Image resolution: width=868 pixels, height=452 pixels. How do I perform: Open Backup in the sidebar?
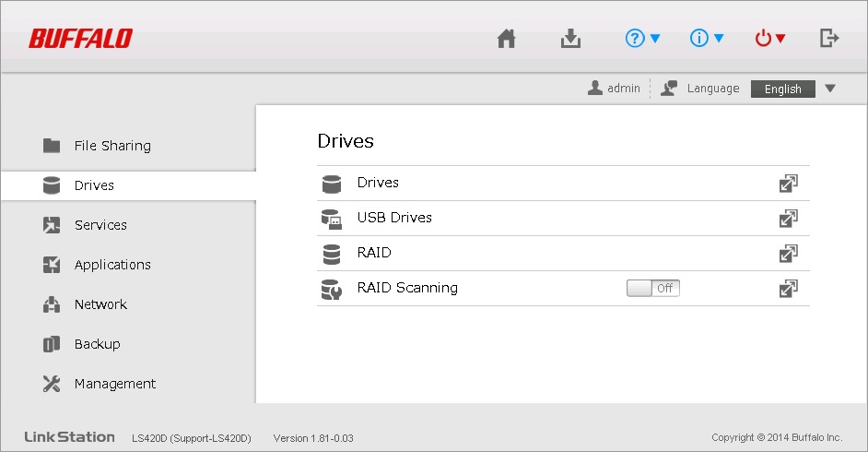point(98,344)
